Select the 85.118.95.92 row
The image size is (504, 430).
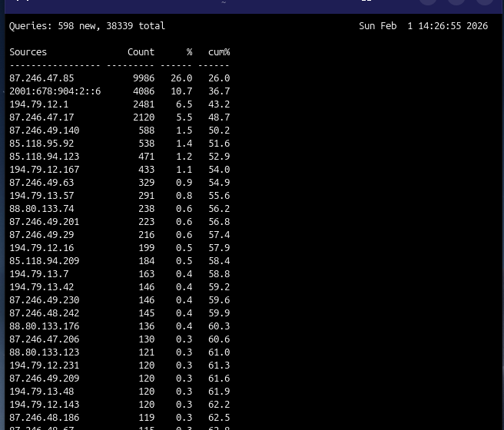coord(41,144)
